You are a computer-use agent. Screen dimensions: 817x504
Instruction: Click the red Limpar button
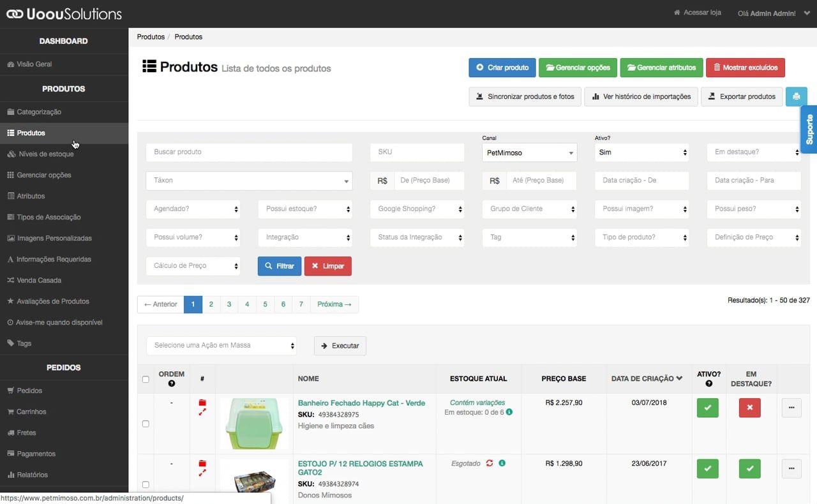coord(328,266)
